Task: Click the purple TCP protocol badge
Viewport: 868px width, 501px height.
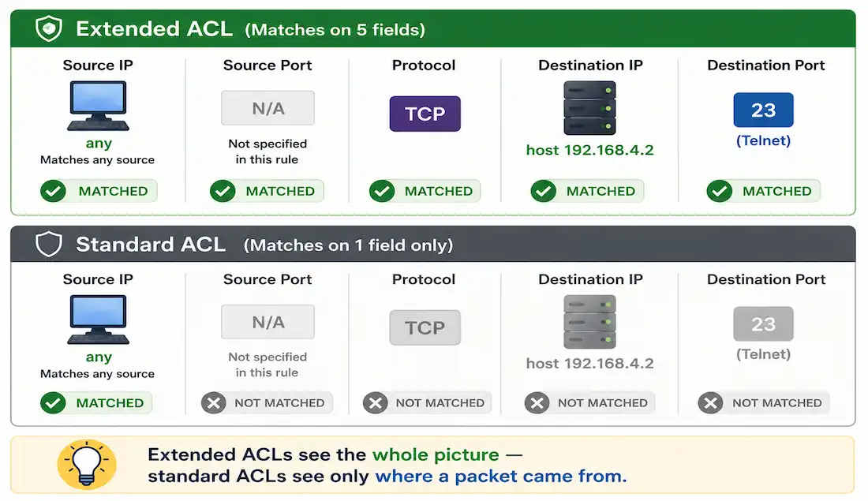Action: tap(425, 114)
